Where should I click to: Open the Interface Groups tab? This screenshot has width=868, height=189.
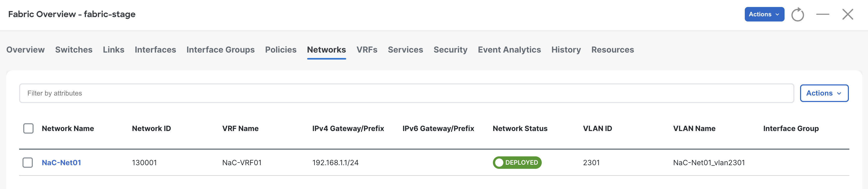coord(220,50)
